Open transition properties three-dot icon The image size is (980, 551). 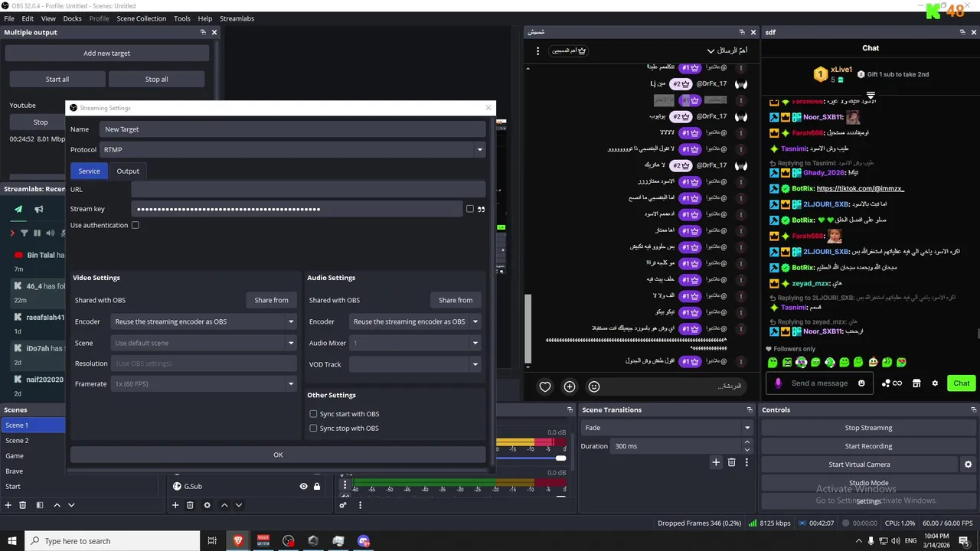tap(746, 462)
